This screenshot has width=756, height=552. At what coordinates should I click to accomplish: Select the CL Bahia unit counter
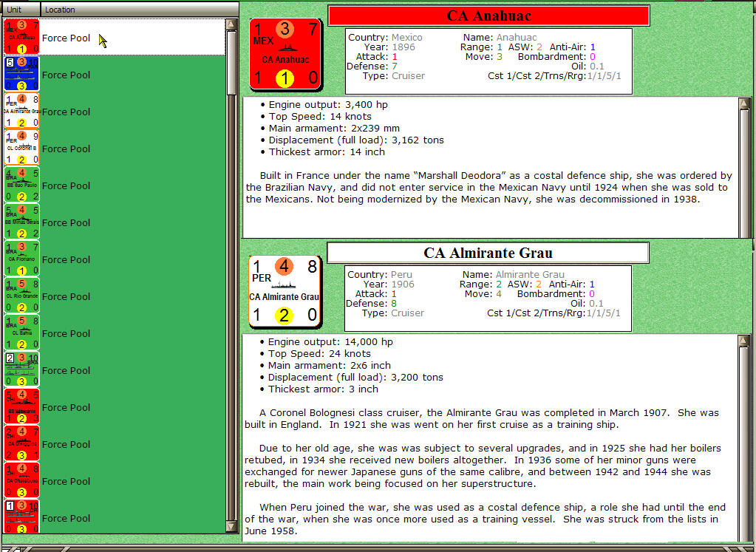tap(21, 333)
